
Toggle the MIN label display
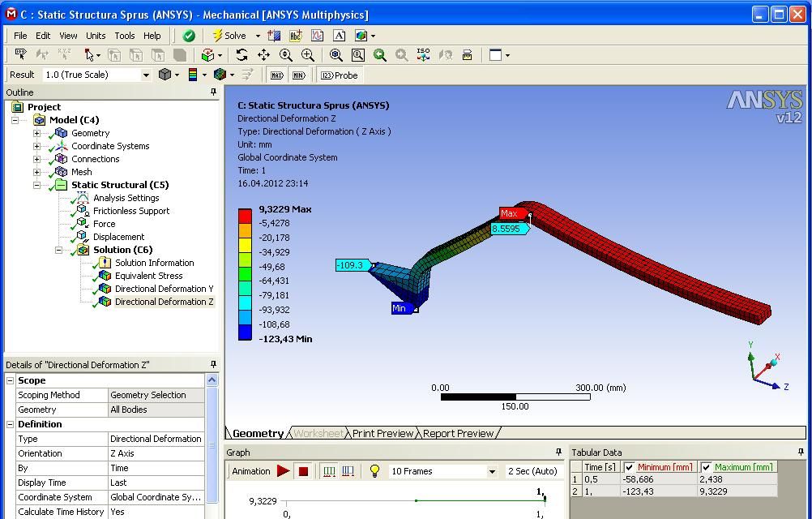[299, 75]
